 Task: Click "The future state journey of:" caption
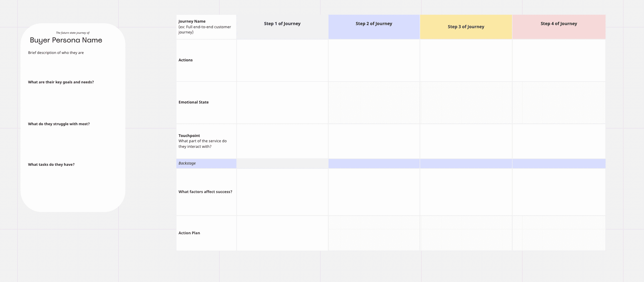(x=73, y=33)
